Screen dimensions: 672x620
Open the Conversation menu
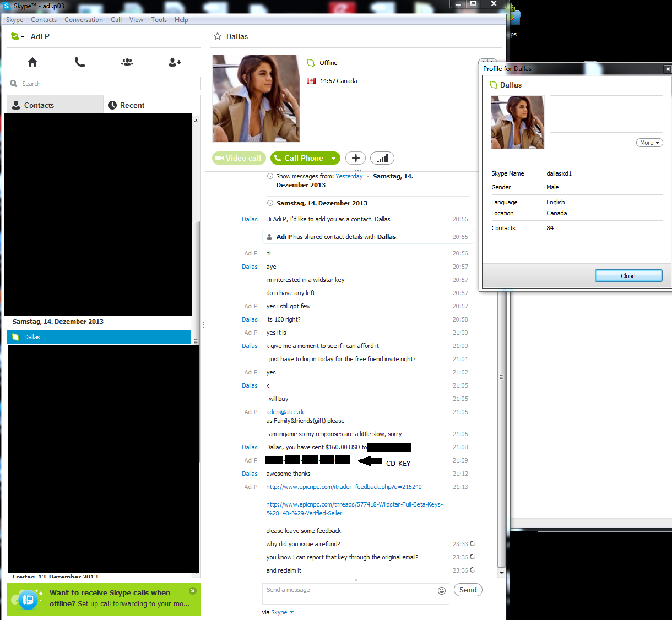(84, 20)
